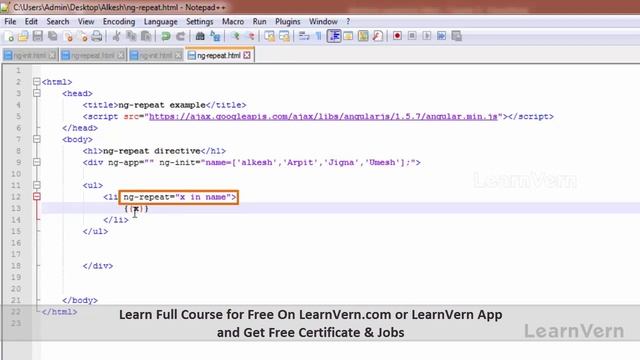Run macro multiple times icon
The height and width of the screenshot is (360, 640).
[441, 36]
